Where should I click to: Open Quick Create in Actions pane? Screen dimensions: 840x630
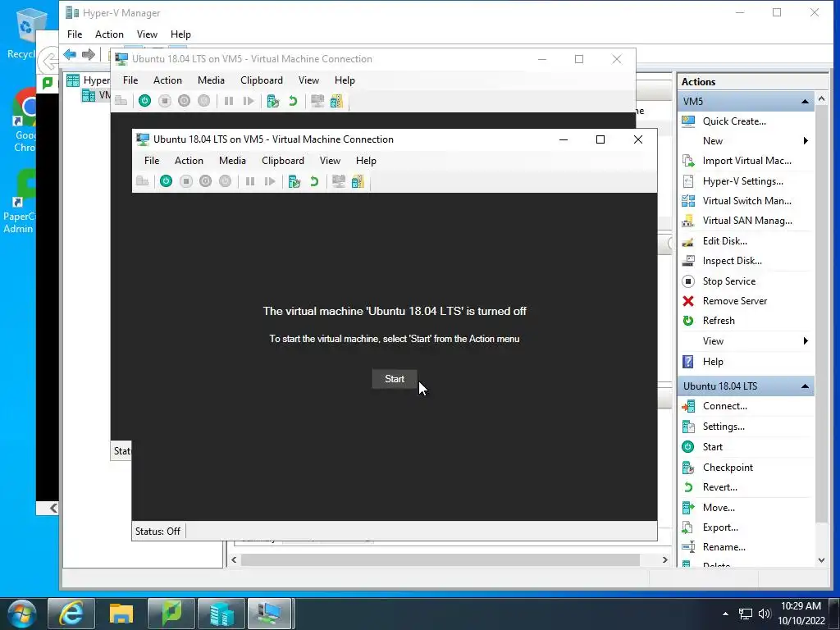[734, 121]
